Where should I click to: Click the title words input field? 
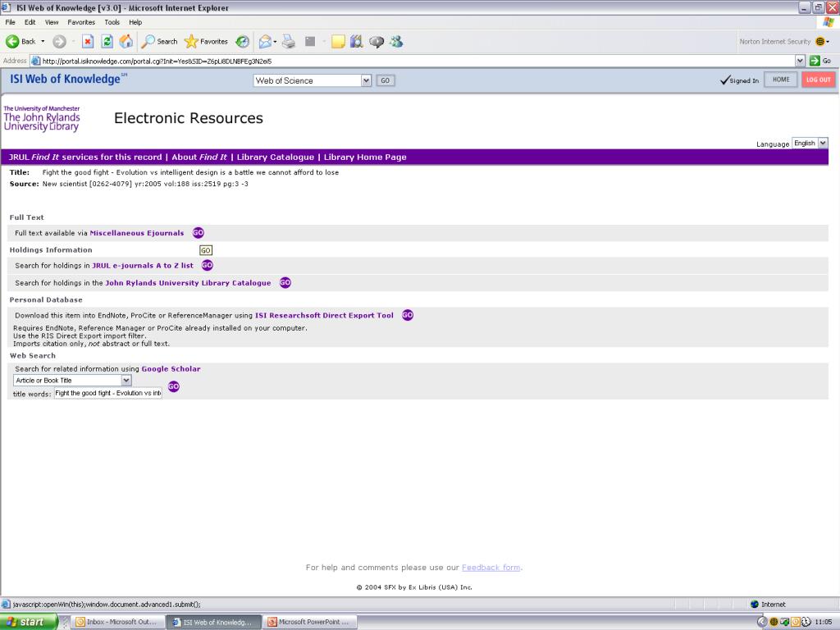point(108,393)
